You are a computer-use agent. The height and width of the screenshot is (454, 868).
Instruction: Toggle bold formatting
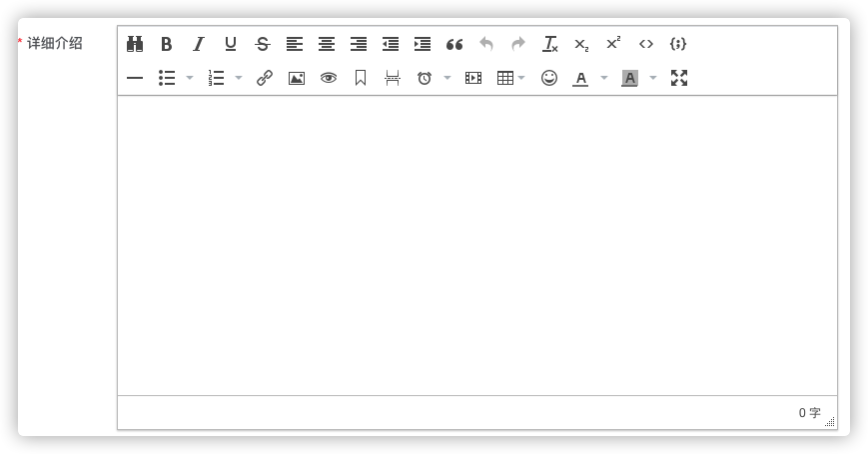coord(167,44)
